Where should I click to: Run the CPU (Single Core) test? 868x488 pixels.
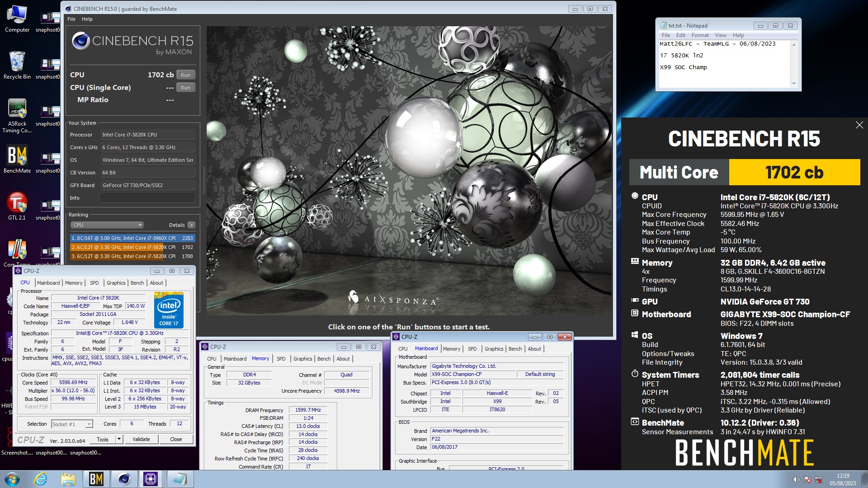pyautogui.click(x=185, y=88)
